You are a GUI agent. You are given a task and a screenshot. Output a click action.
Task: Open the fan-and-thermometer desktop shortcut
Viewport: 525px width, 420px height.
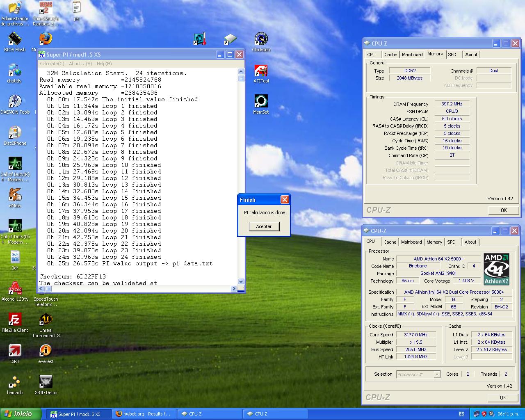point(200,39)
